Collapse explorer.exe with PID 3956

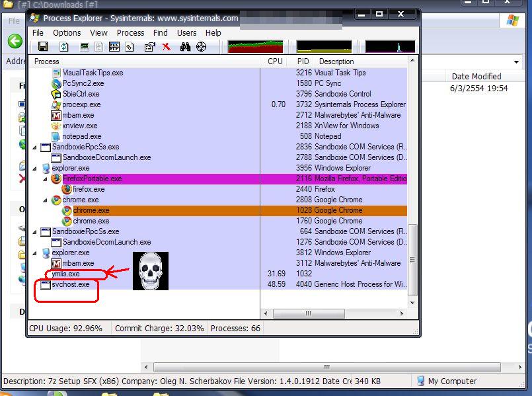pos(34,169)
